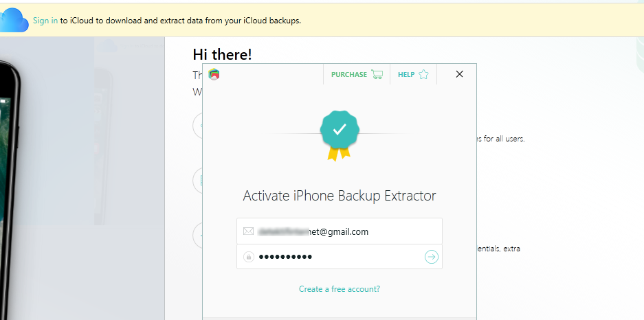The width and height of the screenshot is (644, 320).
Task: Click the checkmark activation badge
Action: (340, 135)
